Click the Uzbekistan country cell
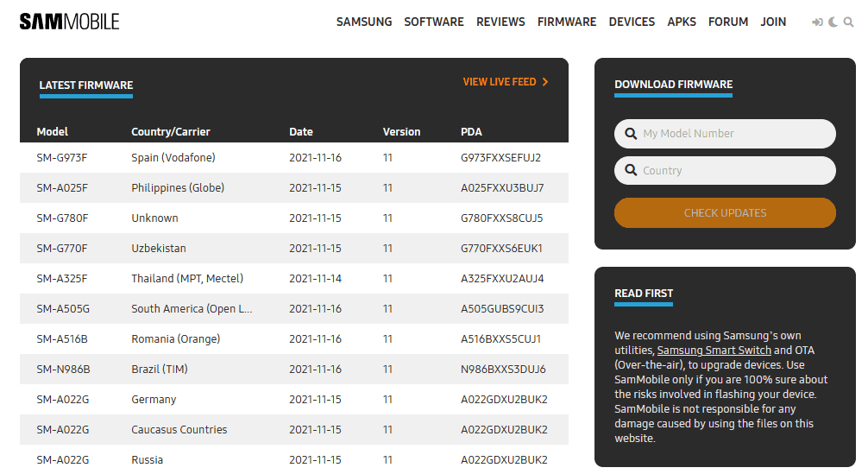 pyautogui.click(x=158, y=248)
